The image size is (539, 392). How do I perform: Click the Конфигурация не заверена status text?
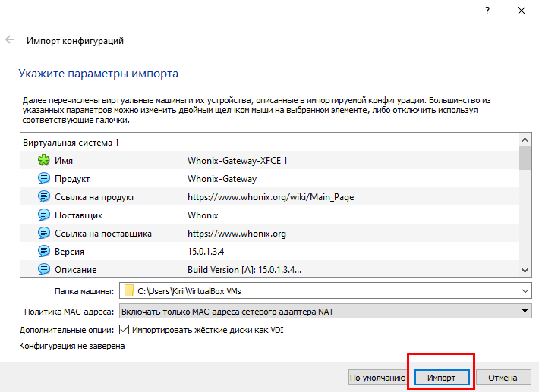72,346
